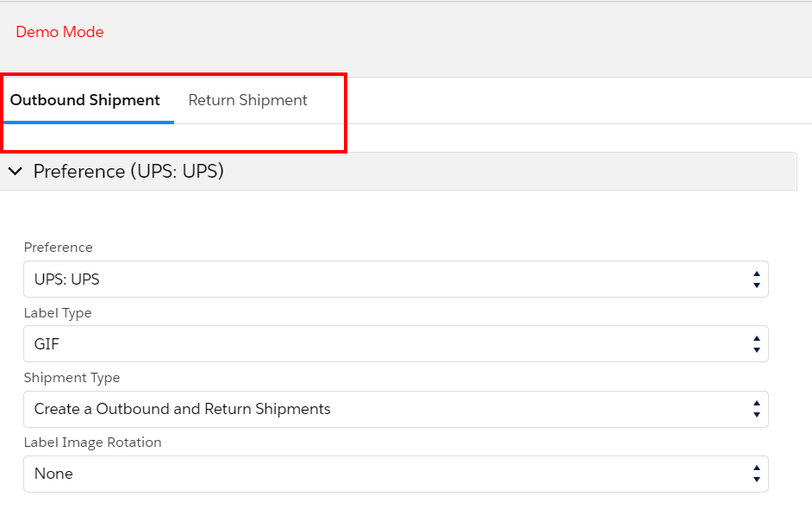
Task: Click the 'Create a Outbound and Return Shipments' text
Action: click(x=182, y=409)
